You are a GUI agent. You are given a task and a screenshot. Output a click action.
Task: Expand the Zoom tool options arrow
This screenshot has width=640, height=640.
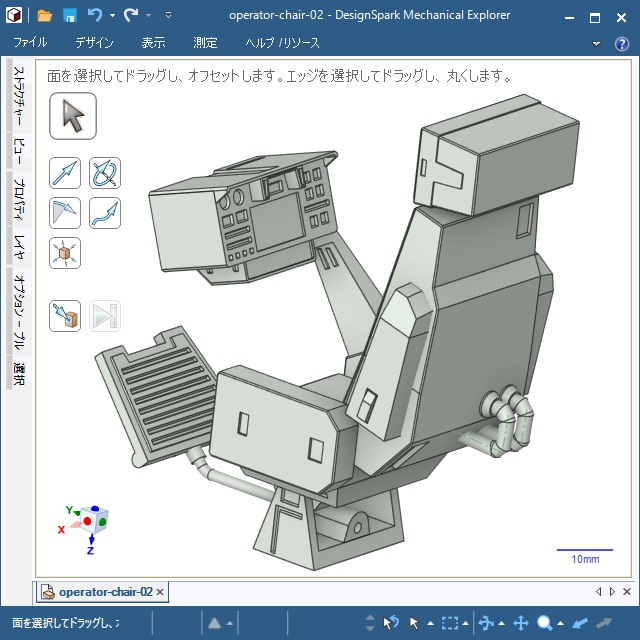[x=560, y=623]
